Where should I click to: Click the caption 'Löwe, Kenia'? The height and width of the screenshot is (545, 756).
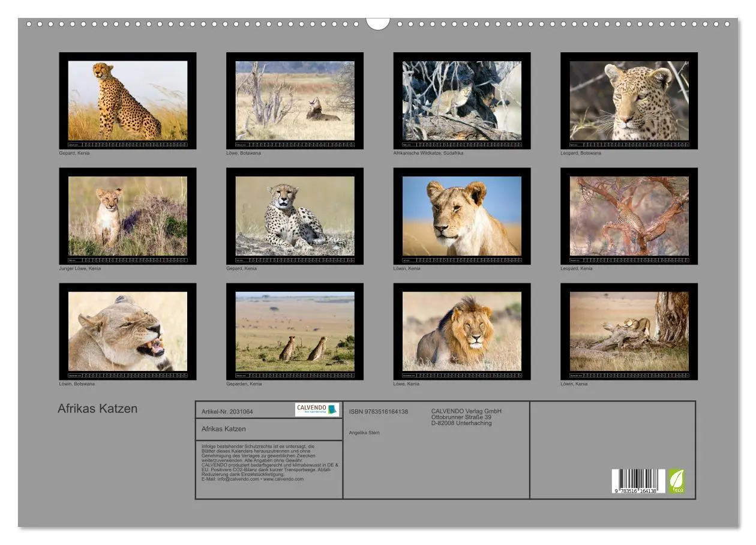(406, 384)
